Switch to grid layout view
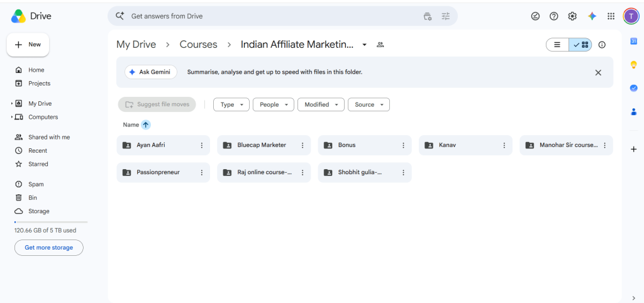The image size is (644, 303). (580, 45)
